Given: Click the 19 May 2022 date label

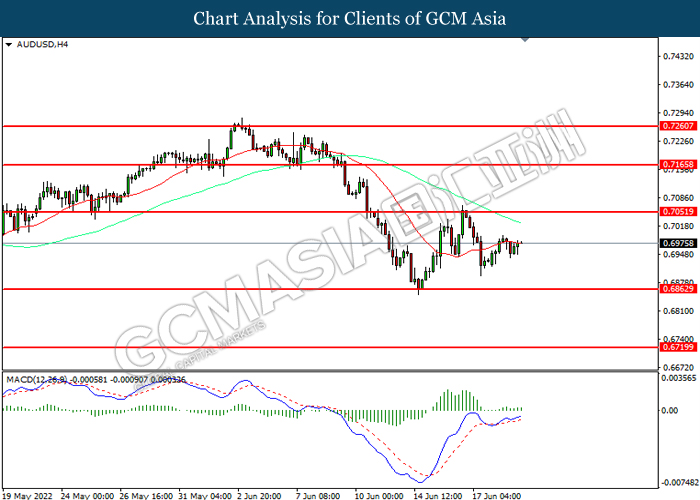Looking at the screenshot, I should (x=27, y=496).
